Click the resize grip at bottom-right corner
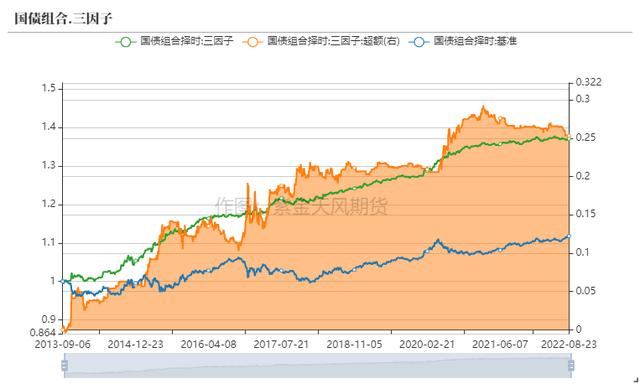Image resolution: width=640 pixels, height=384 pixels. (636, 380)
